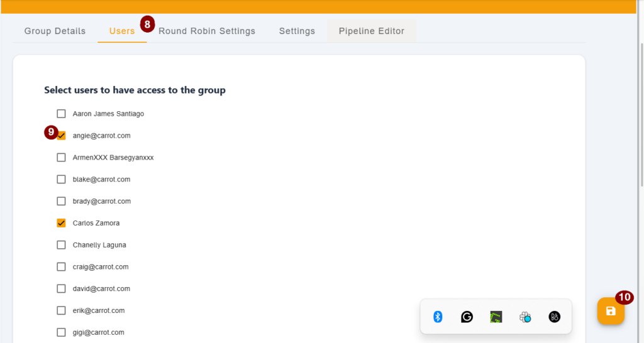Tick the Chanelly Laguna checkbox
This screenshot has width=644, height=343.
[x=61, y=245]
